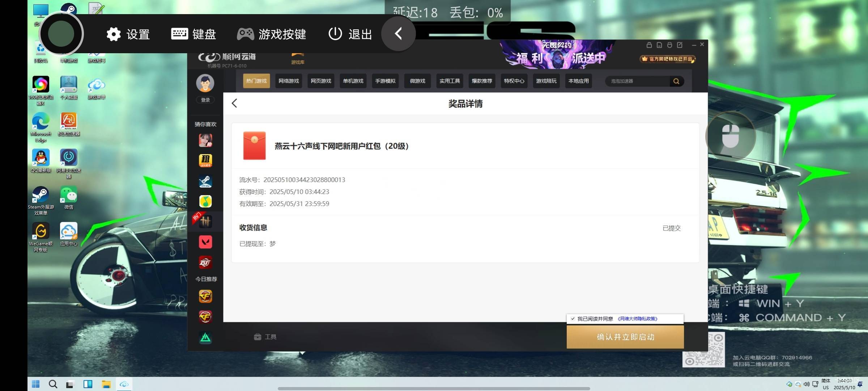The image size is (868, 391).
Task: Open the 游戏库 header icon
Action: [298, 58]
